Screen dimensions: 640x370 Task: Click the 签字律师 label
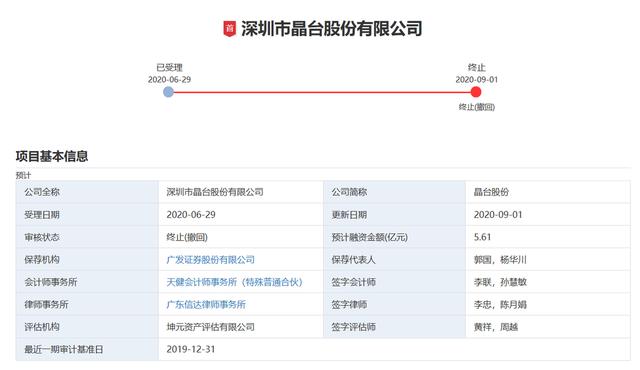pos(349,304)
